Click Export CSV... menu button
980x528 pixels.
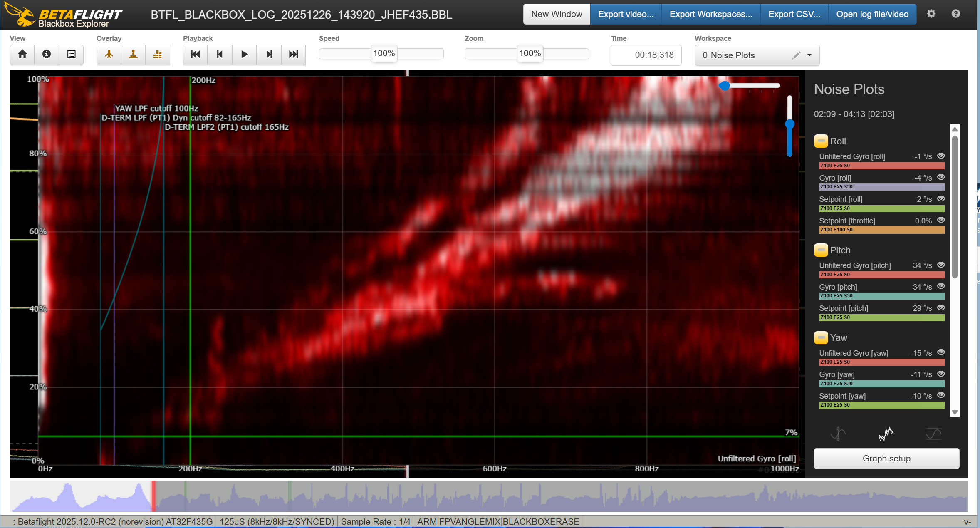(x=794, y=14)
